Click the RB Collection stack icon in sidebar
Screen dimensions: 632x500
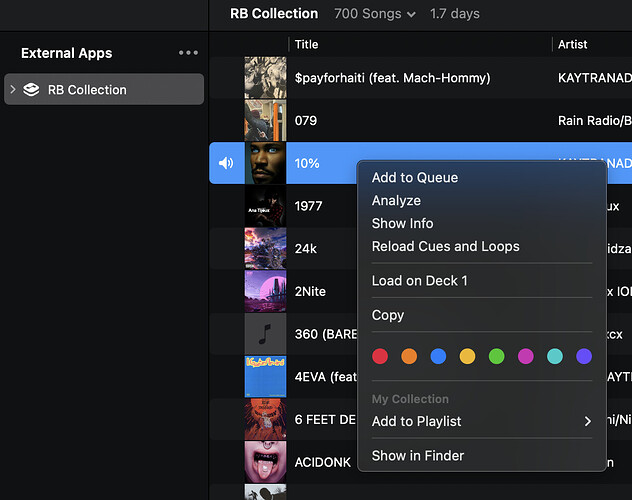pos(31,89)
